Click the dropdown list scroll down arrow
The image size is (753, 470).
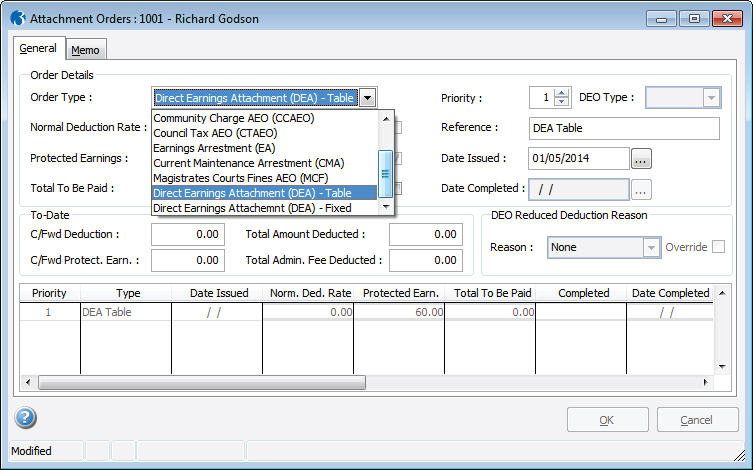[x=386, y=207]
